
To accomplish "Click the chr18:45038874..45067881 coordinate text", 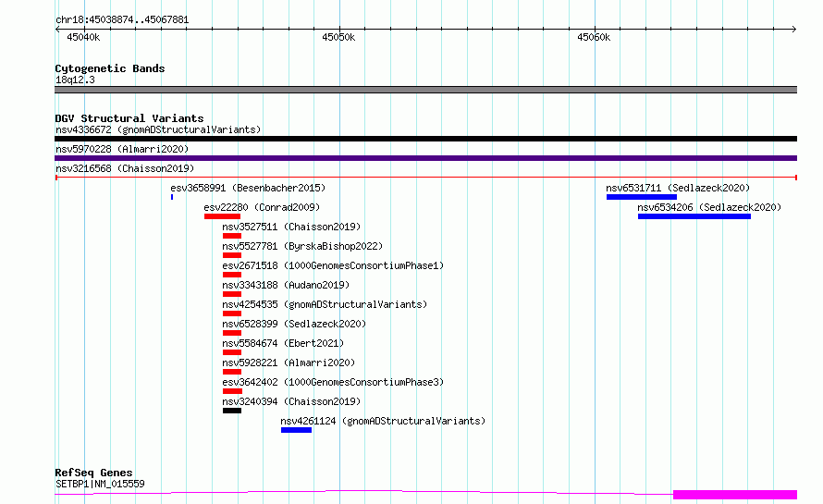I will point(122,19).
